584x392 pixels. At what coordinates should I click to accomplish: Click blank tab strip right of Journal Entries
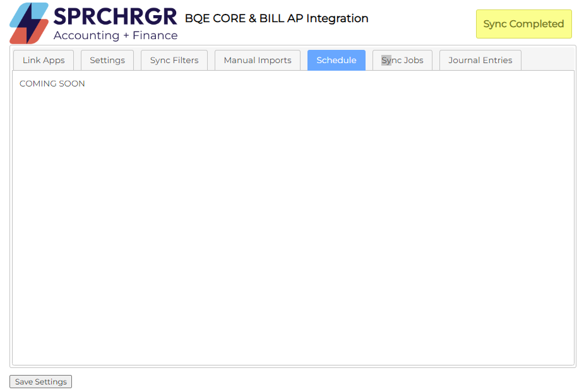pos(547,61)
